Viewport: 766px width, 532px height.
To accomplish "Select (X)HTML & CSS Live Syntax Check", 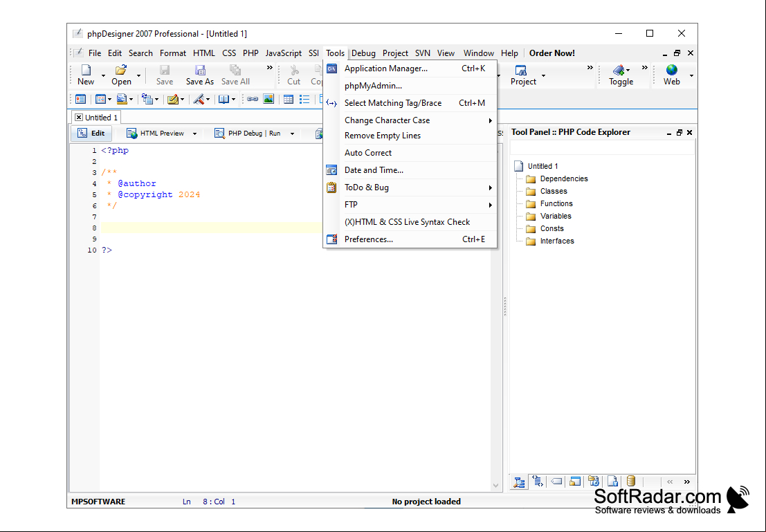I will [x=410, y=222].
